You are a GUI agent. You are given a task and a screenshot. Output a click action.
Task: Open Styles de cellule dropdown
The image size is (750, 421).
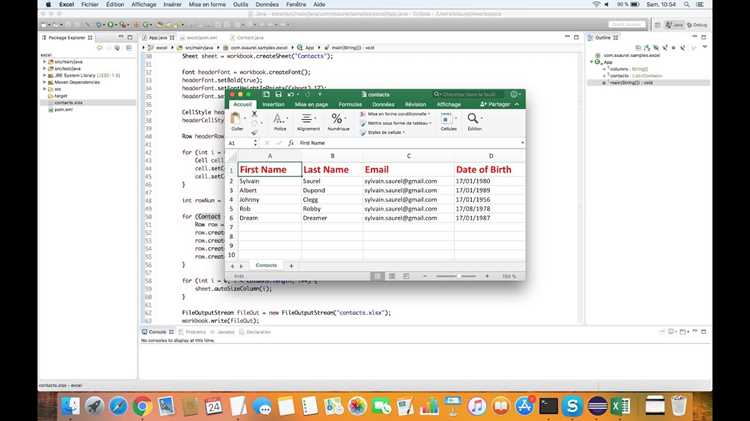point(383,133)
